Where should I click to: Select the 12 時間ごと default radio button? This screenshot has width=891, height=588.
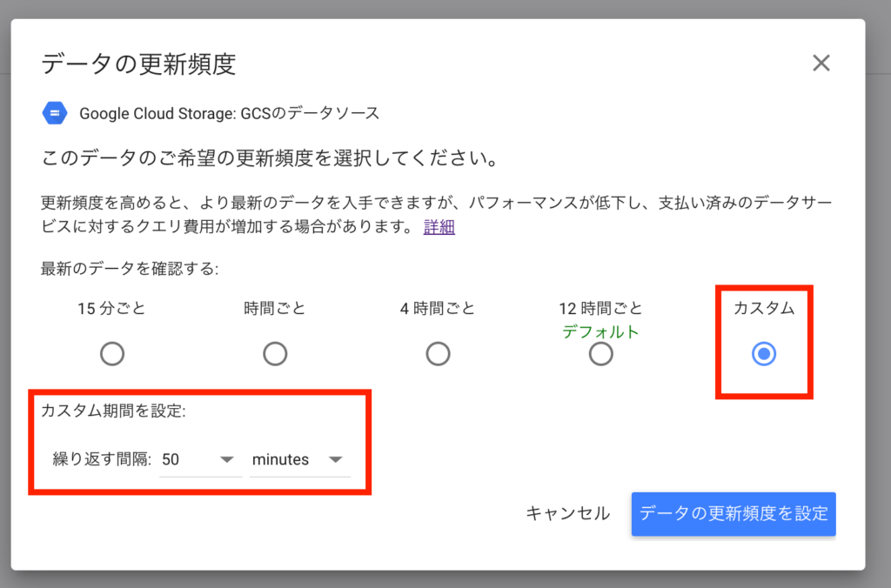[600, 354]
